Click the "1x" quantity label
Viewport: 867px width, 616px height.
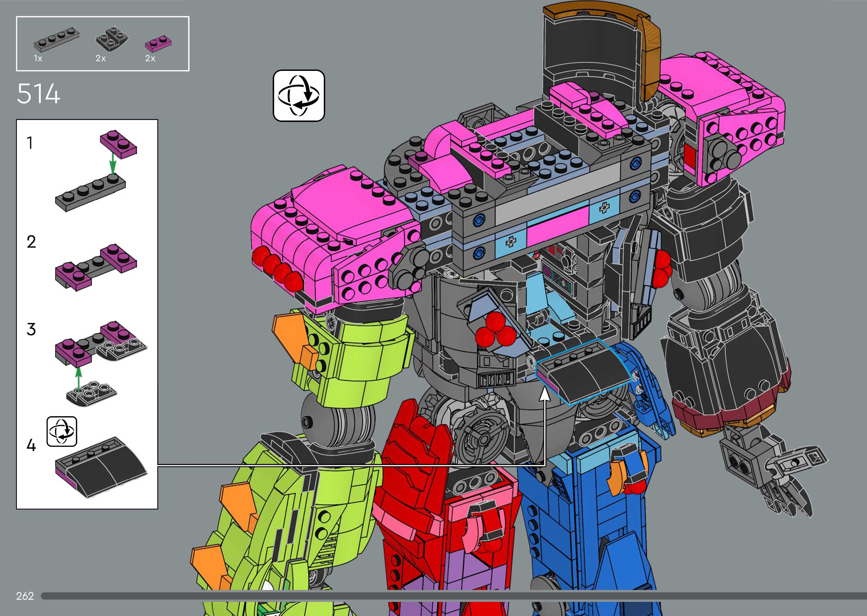click(x=38, y=58)
